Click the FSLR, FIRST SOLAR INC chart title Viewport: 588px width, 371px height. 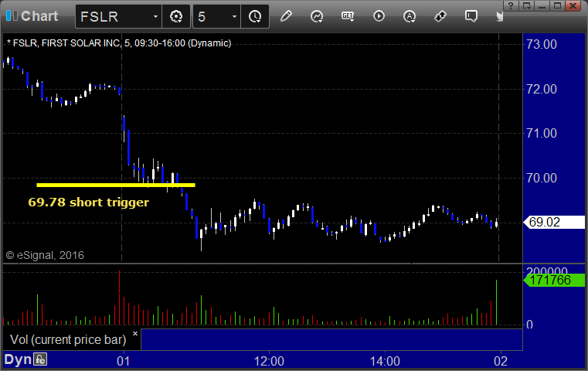pos(119,43)
